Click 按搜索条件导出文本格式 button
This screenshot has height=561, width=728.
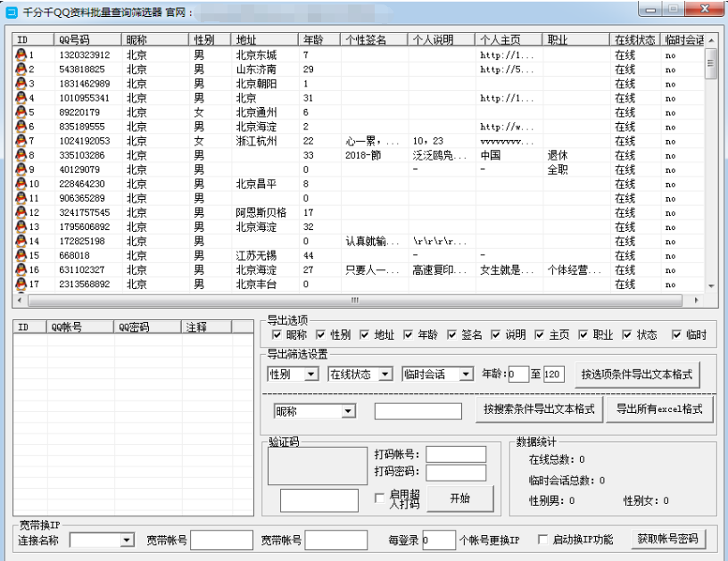[x=539, y=408]
